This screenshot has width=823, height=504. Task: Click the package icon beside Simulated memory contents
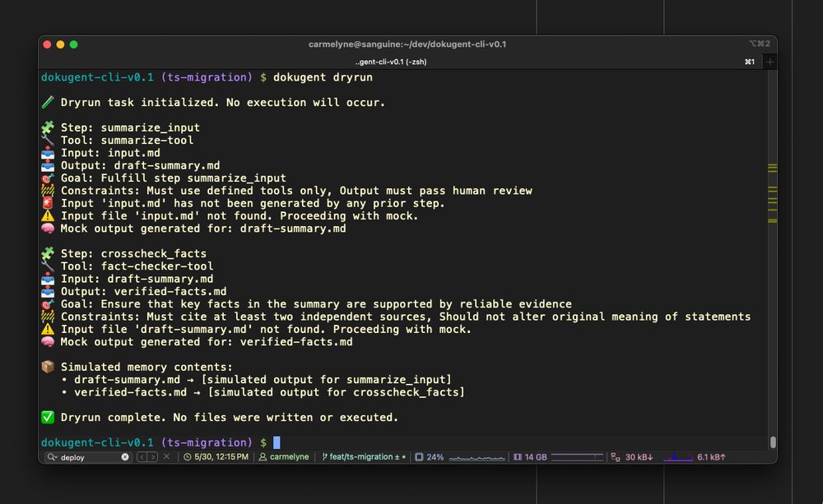48,367
